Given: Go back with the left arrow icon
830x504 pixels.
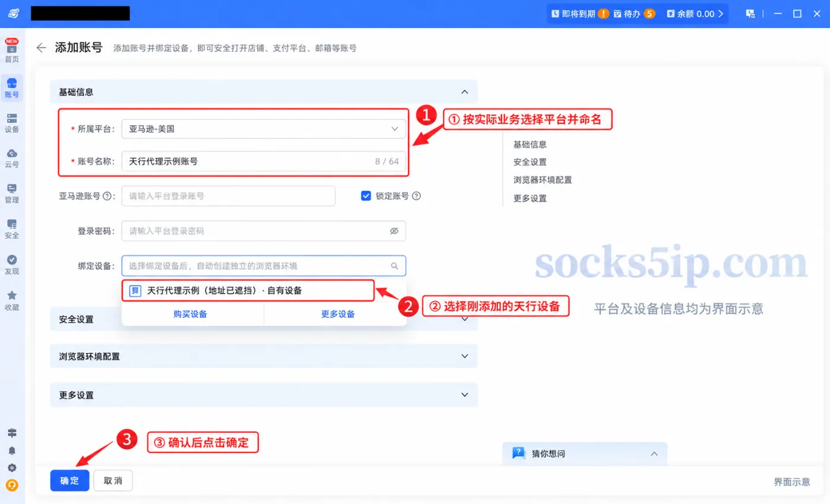Looking at the screenshot, I should point(41,48).
